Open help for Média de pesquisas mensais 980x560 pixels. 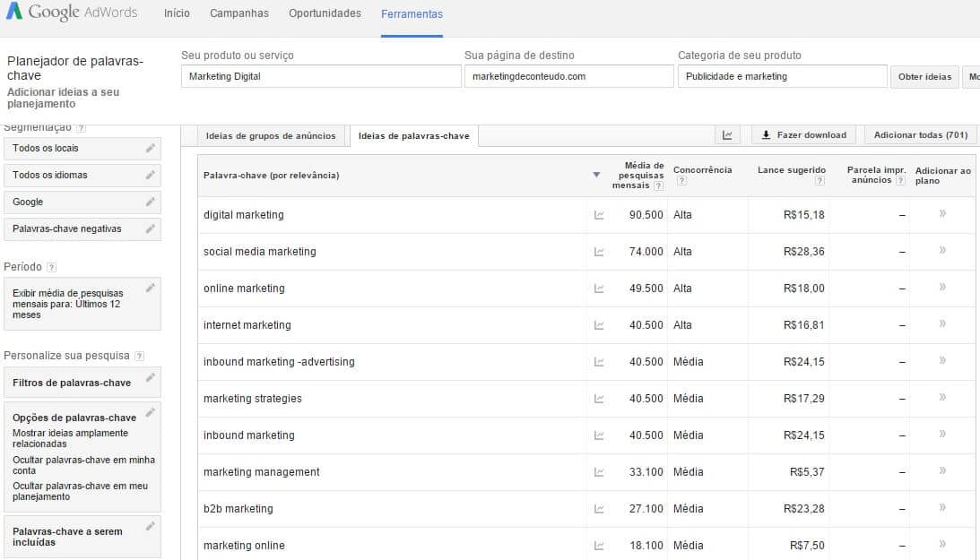pyautogui.click(x=658, y=186)
